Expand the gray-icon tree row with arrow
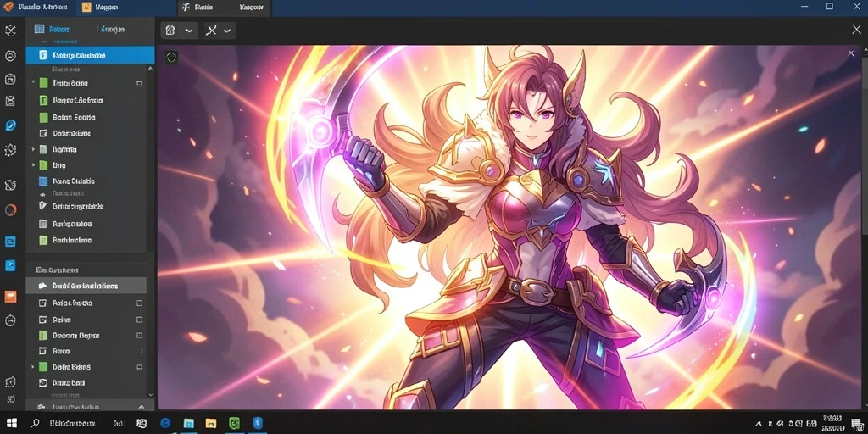The height and width of the screenshot is (434, 868). point(33,149)
